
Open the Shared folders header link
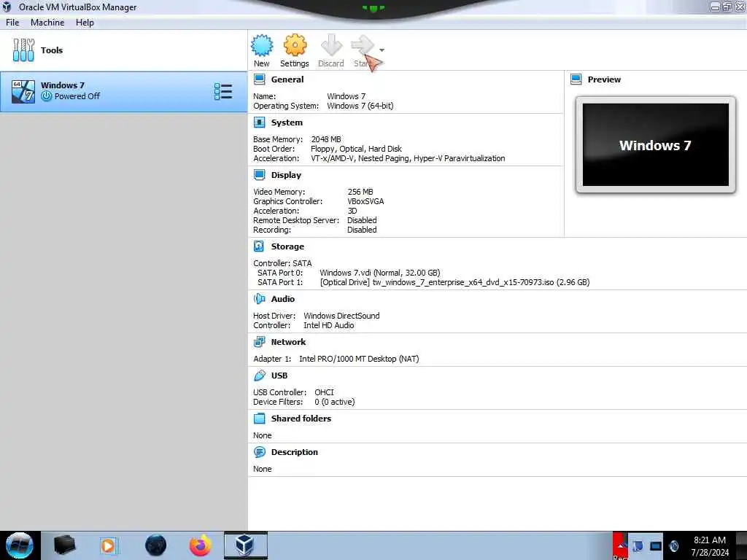[x=301, y=419]
